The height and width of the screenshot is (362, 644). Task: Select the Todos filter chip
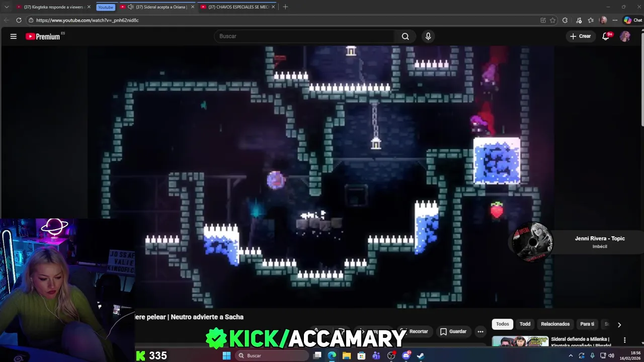coord(502,324)
